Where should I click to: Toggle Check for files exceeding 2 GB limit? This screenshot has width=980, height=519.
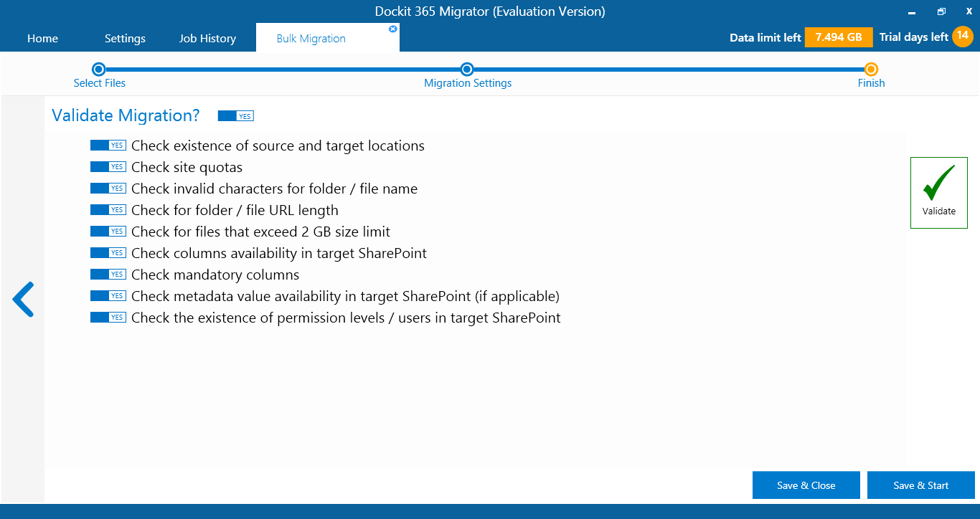(108, 232)
